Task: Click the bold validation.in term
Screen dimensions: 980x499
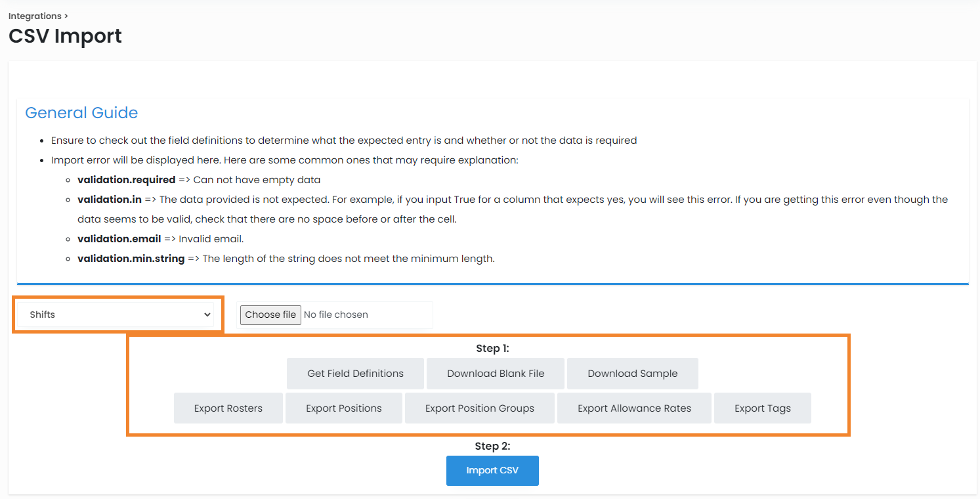Action: pos(110,200)
